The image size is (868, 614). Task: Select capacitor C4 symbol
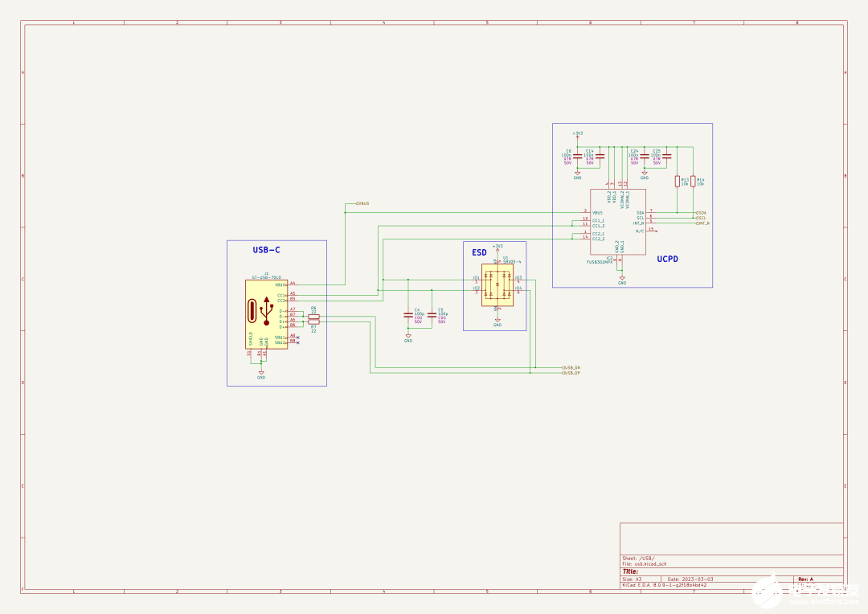pos(408,315)
